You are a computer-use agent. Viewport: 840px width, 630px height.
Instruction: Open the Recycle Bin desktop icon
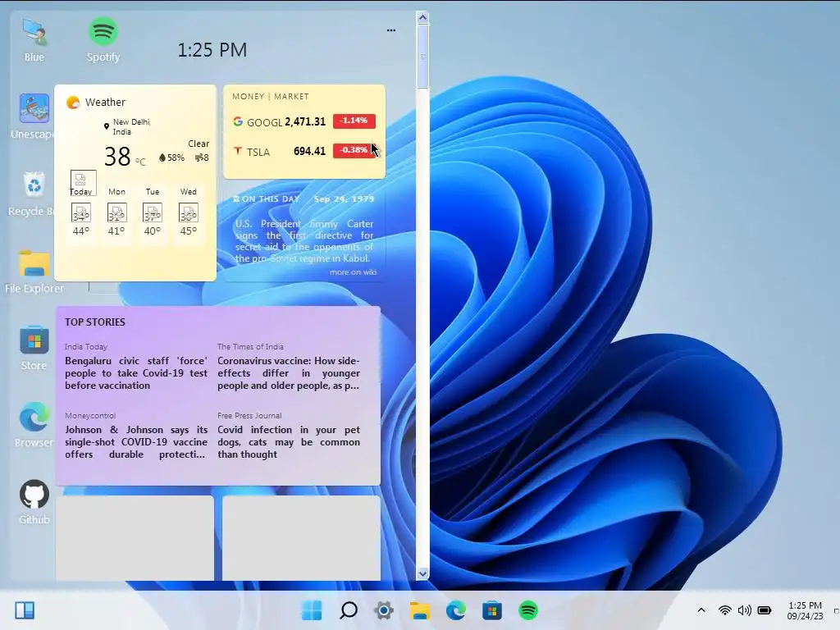[x=33, y=194]
